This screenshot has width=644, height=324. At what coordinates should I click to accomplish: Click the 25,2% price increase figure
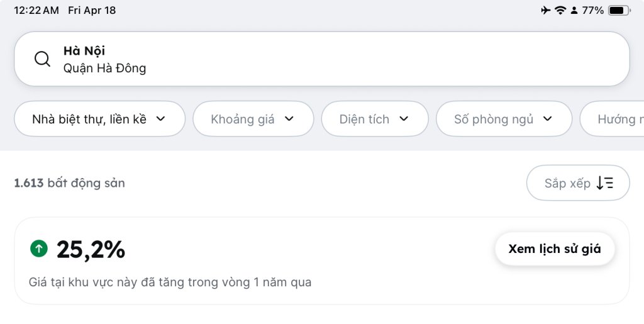coord(91,249)
